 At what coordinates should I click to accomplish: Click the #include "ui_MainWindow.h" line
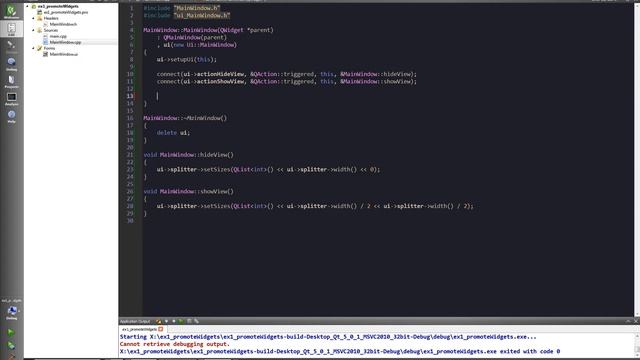[x=187, y=16]
